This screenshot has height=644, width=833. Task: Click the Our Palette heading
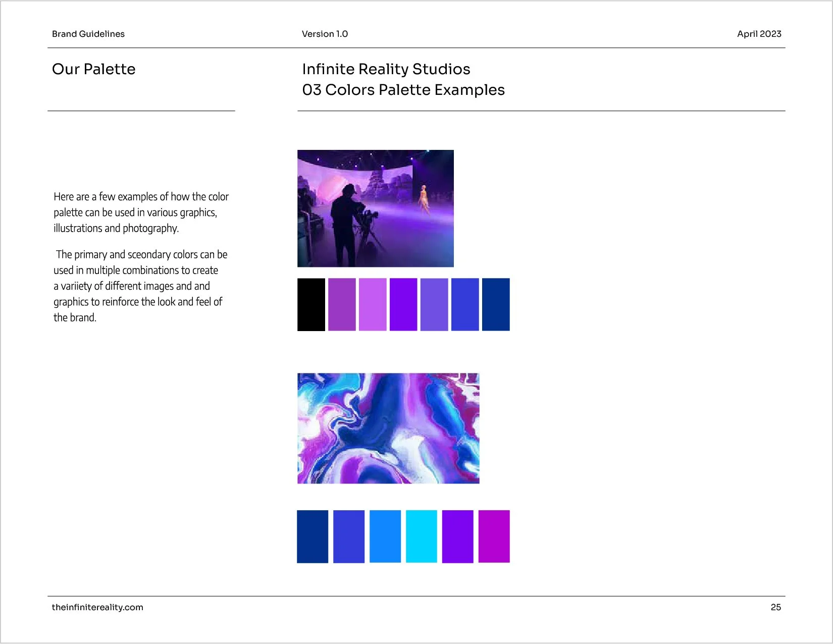point(93,69)
